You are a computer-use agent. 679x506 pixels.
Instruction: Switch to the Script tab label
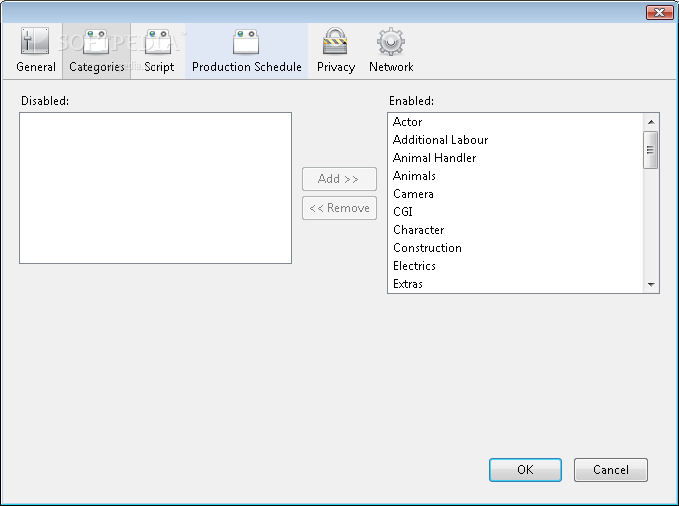coord(159,67)
